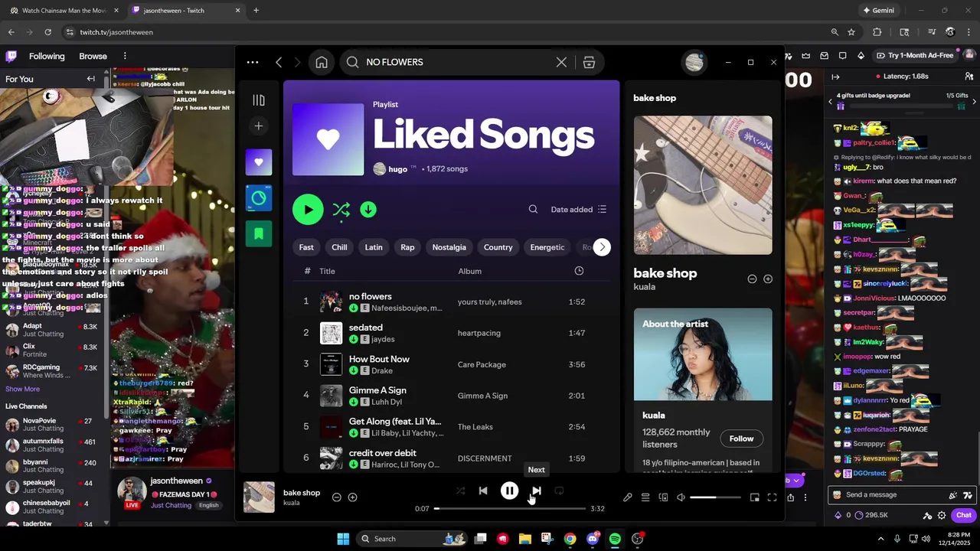
Task: Select the Nostalgia filter chip
Action: point(449,247)
